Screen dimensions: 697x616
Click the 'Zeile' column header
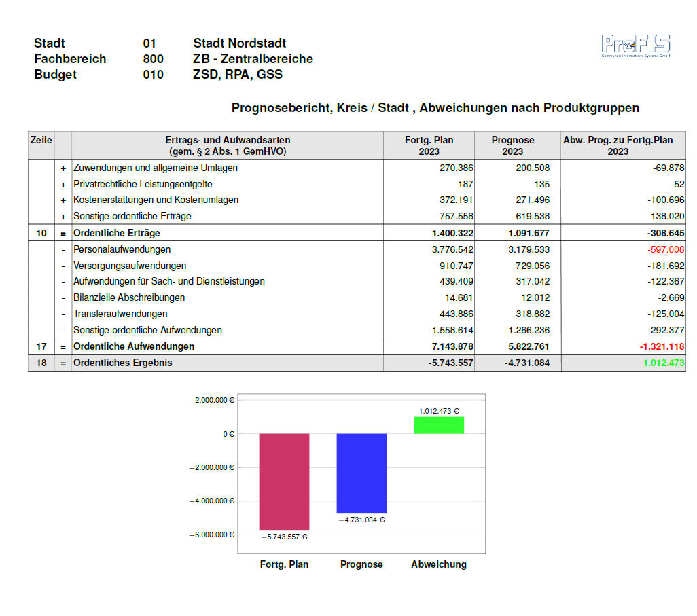pyautogui.click(x=41, y=140)
